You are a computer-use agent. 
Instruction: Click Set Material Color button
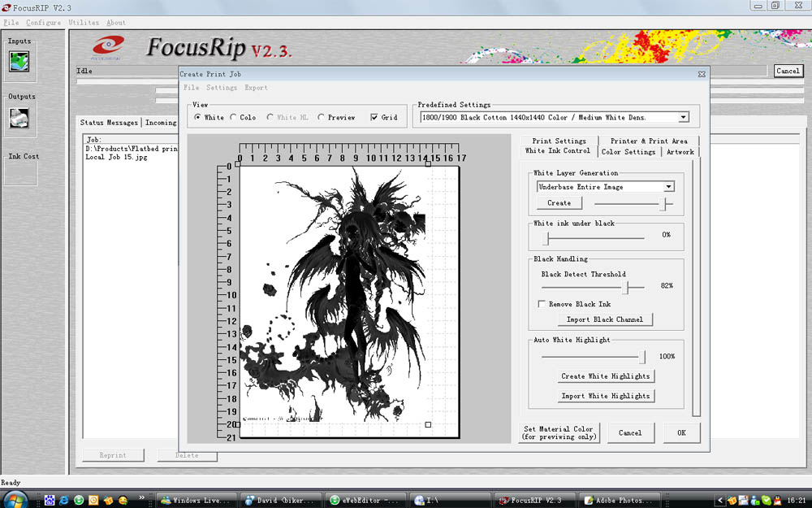coord(559,433)
